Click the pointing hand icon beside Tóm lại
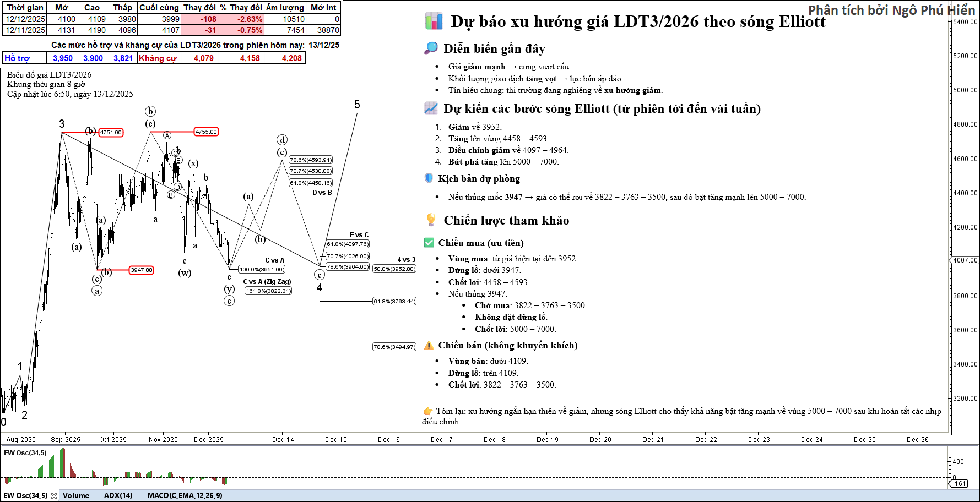 click(x=427, y=411)
